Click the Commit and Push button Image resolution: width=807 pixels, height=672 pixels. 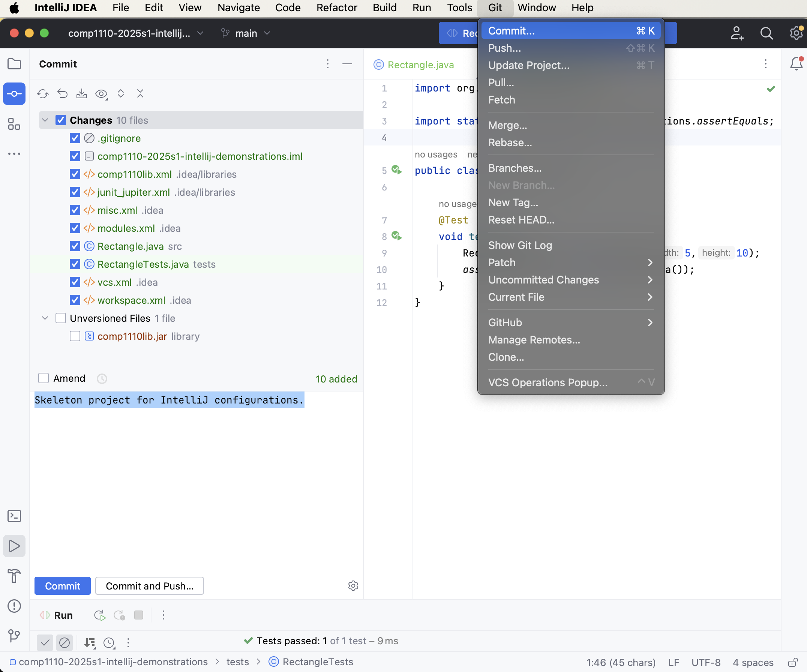[150, 585]
